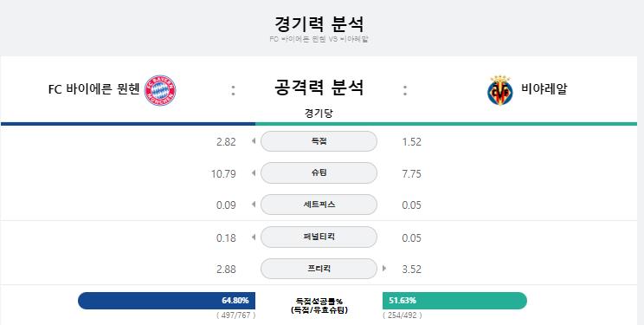Click left arrow beside 세트피스 pill

click(x=254, y=205)
